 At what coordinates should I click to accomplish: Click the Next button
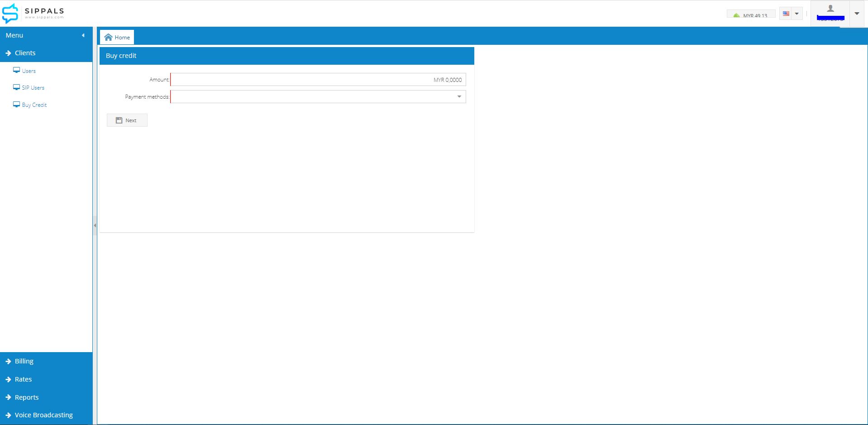[x=127, y=120]
